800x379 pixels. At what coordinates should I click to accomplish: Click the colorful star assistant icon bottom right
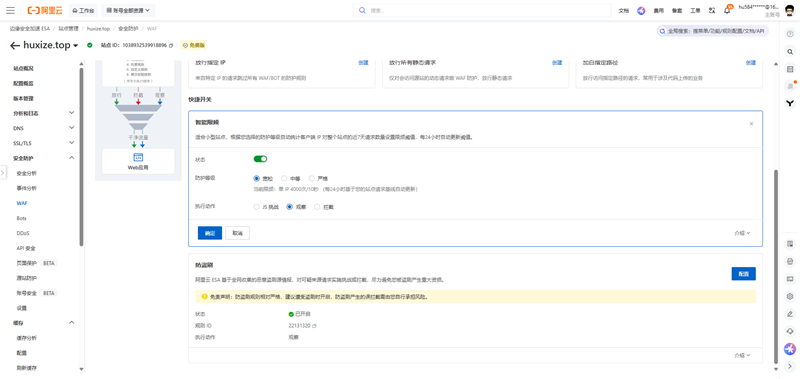point(790,349)
